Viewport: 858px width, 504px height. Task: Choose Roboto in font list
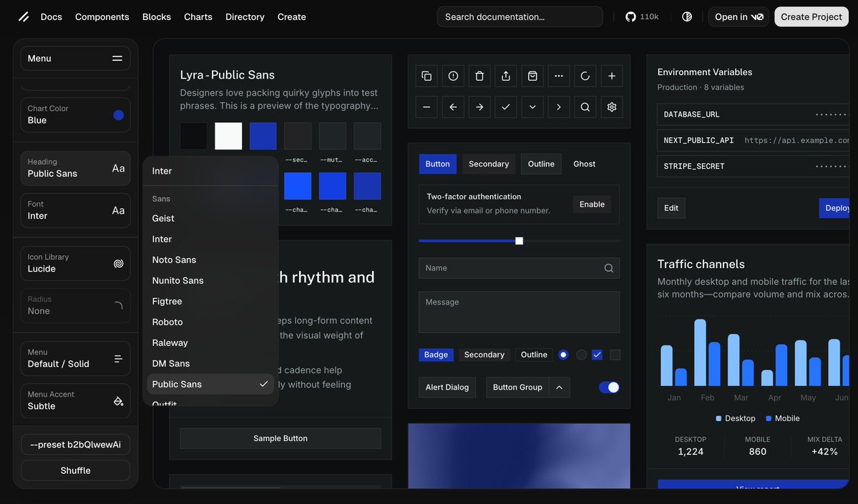pos(210,322)
